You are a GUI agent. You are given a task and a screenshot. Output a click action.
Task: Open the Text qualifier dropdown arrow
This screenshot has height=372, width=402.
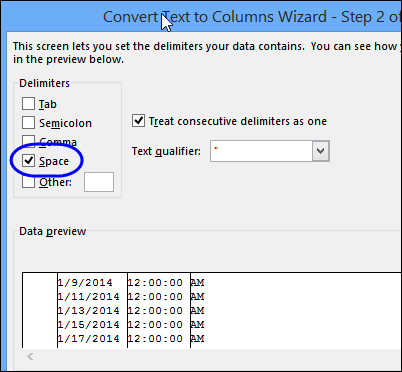point(321,151)
